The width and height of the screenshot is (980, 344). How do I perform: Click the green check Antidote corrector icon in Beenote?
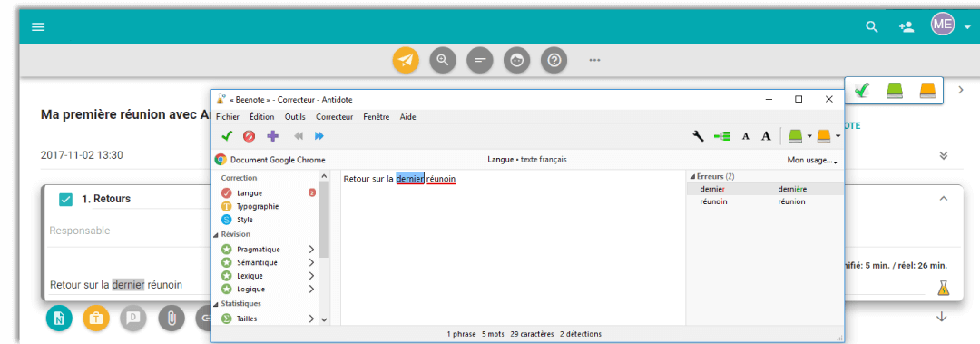click(x=862, y=91)
